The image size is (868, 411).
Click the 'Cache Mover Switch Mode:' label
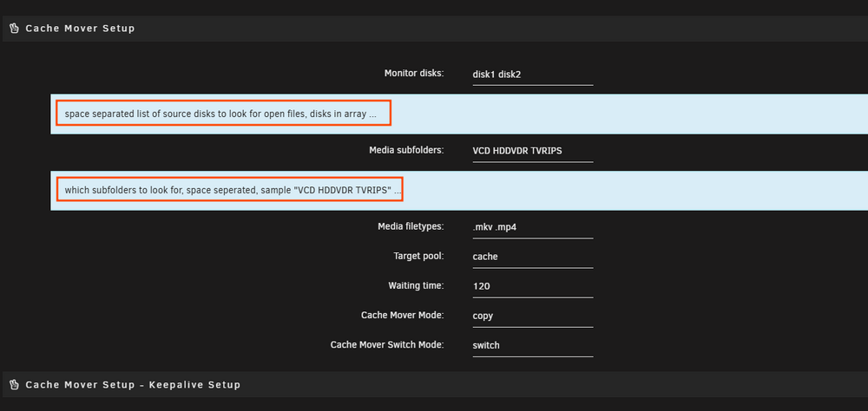coord(387,344)
